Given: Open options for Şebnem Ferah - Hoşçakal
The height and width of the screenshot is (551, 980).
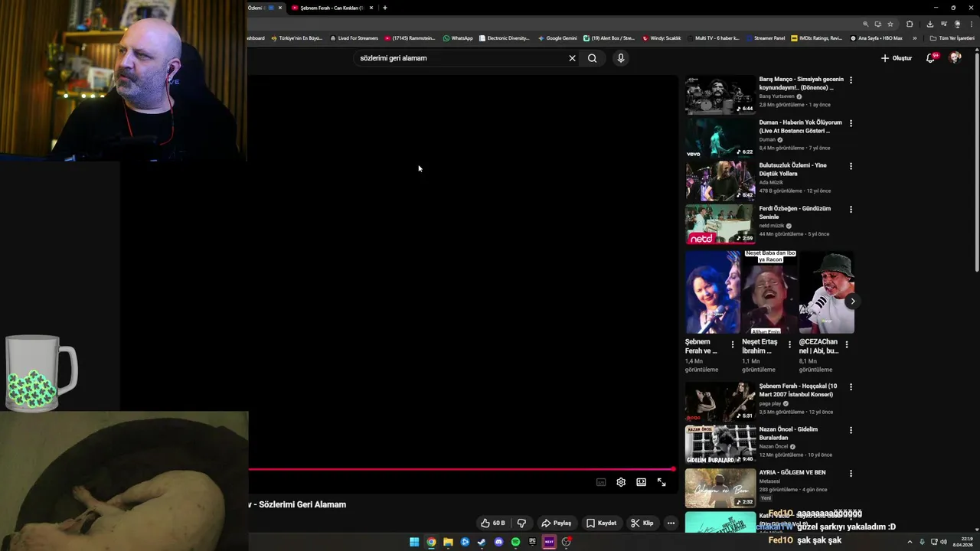Looking at the screenshot, I should (x=851, y=387).
